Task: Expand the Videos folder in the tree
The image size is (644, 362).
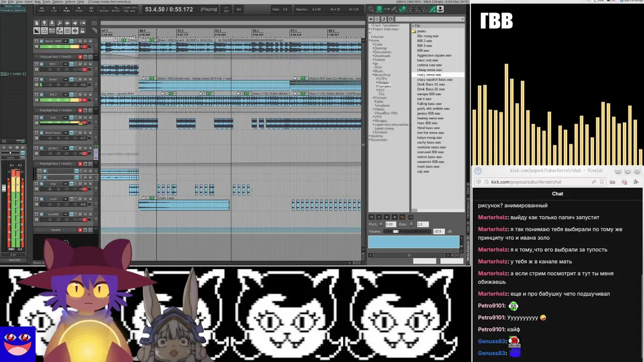Action: coord(373,109)
